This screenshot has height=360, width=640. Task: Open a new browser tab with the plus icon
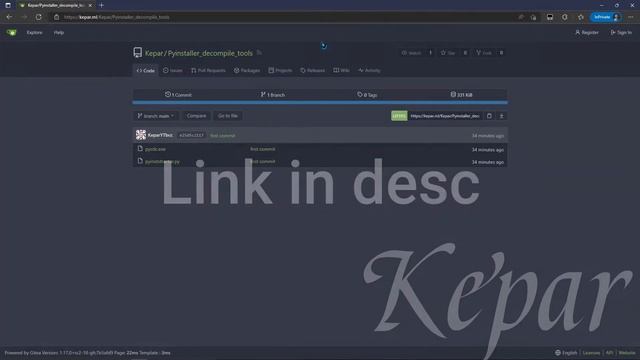coord(101,5)
